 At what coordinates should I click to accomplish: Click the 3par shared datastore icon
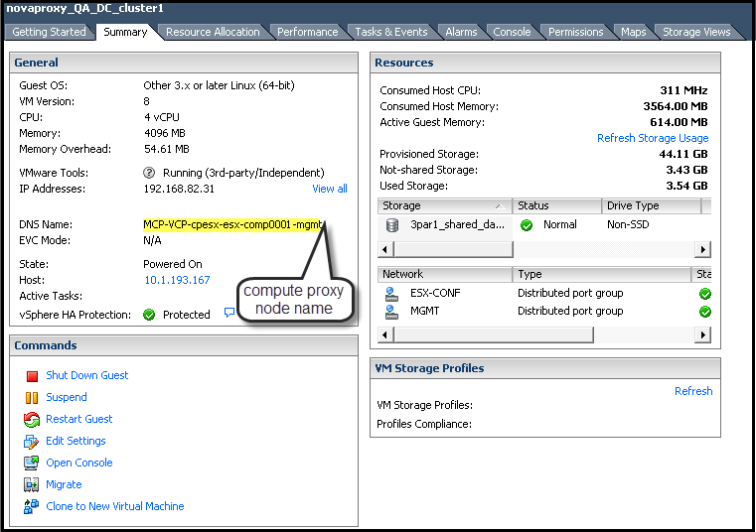392,225
